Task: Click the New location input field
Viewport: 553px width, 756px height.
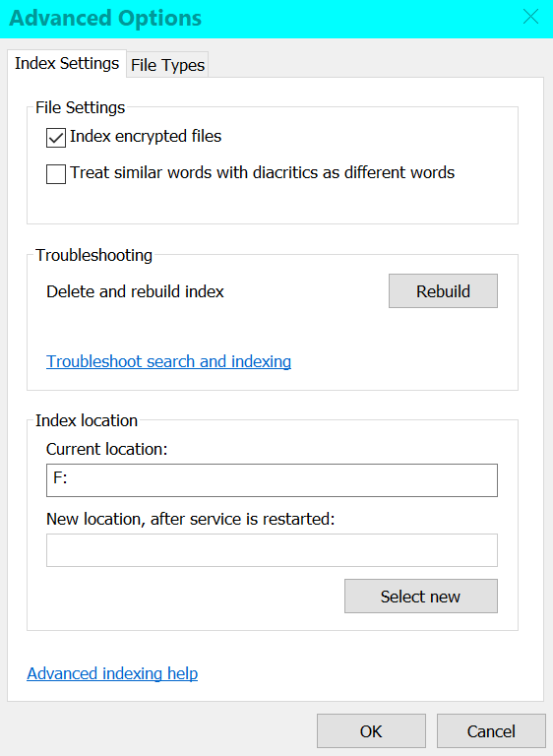Action: coord(272,550)
